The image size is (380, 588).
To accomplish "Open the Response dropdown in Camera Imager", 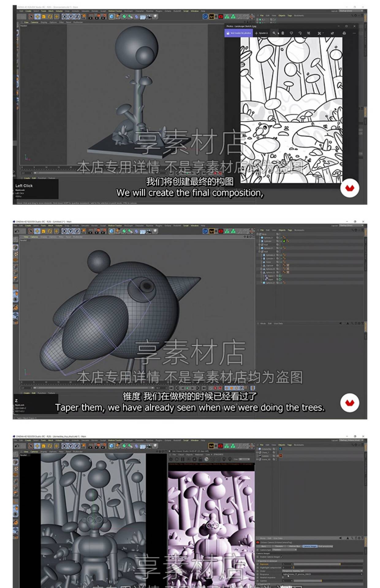I will click(322, 574).
